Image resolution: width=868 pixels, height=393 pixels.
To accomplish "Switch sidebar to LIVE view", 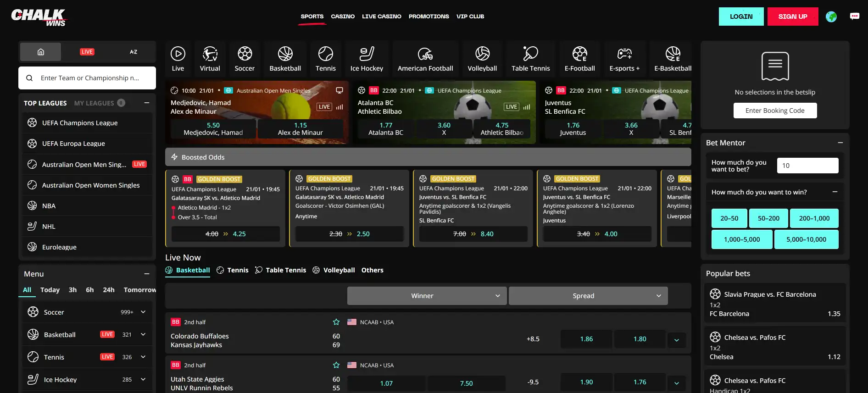I will (x=87, y=52).
